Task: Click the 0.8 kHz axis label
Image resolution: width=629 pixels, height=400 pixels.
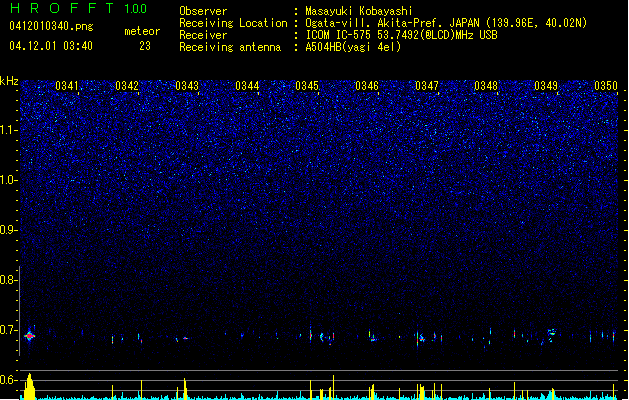Action: click(9, 280)
